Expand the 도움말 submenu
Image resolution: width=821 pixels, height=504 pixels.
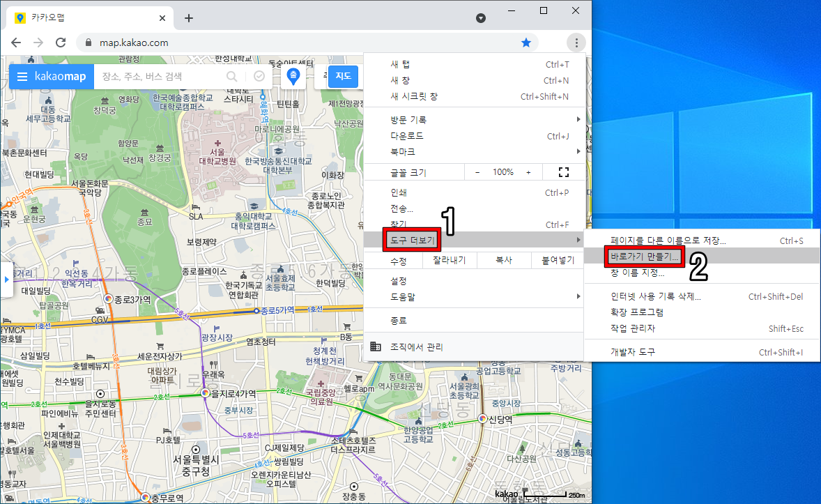474,296
